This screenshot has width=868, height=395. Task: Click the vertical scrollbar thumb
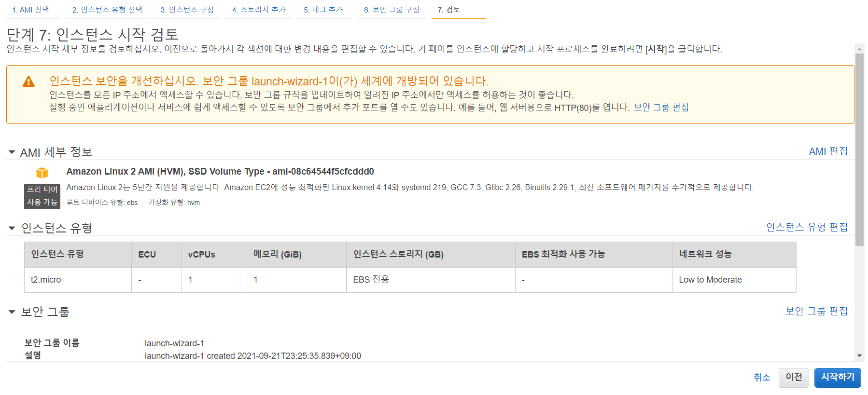tap(859, 150)
